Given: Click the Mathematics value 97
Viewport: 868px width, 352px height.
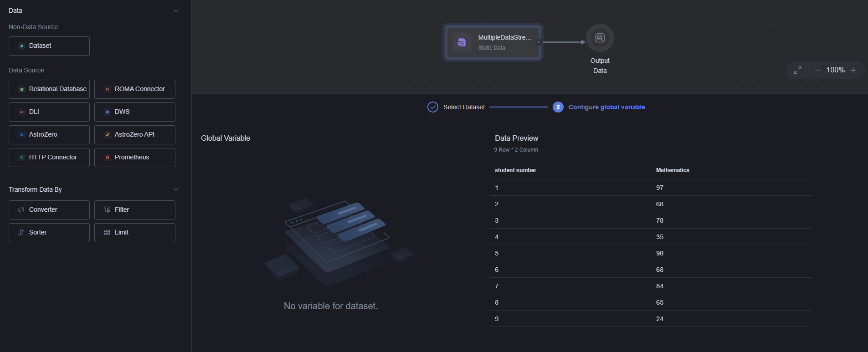Looking at the screenshot, I should 659,188.
